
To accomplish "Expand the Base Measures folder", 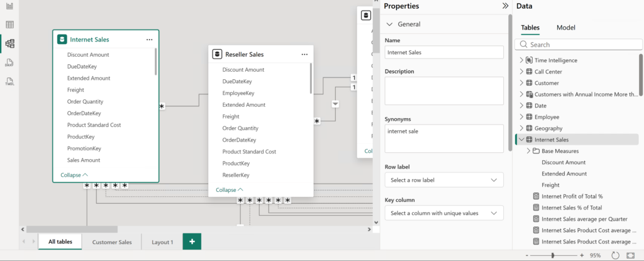I will pos(528,151).
